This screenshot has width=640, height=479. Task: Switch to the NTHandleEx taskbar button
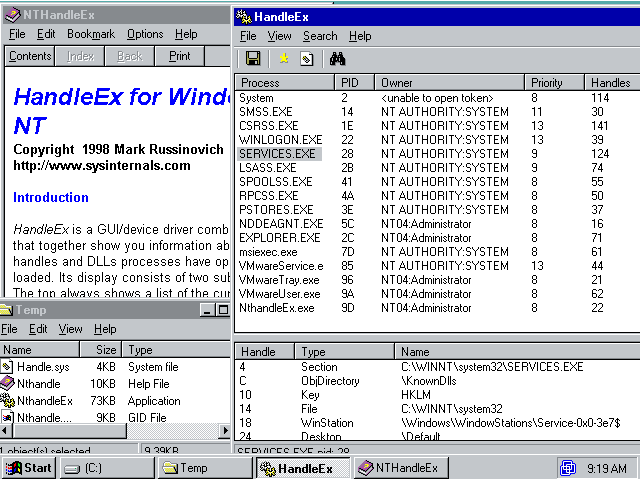[x=401, y=468]
